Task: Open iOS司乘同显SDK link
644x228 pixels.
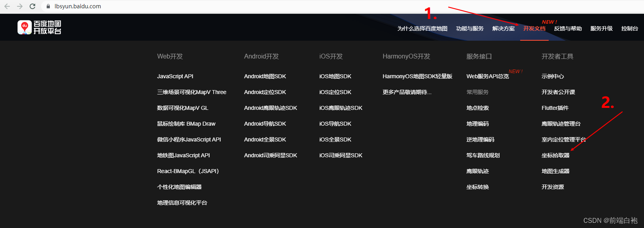Action: pyautogui.click(x=341, y=155)
